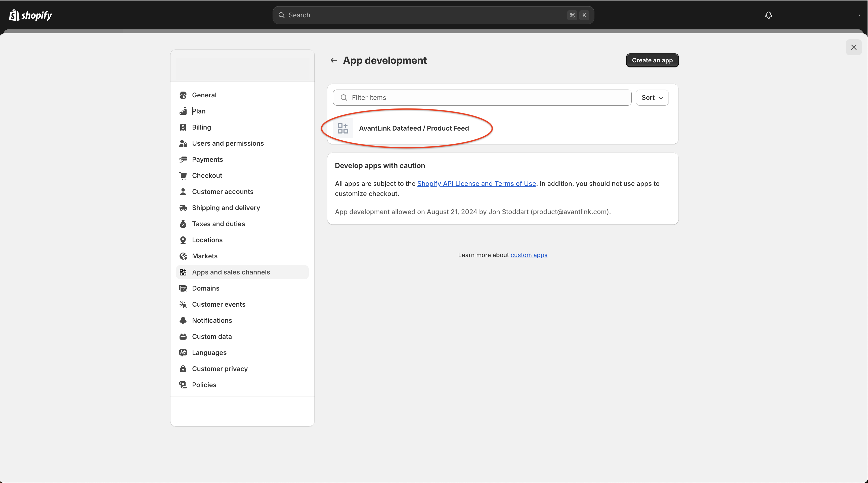
Task: Open Plan settings
Action: [x=242, y=111]
